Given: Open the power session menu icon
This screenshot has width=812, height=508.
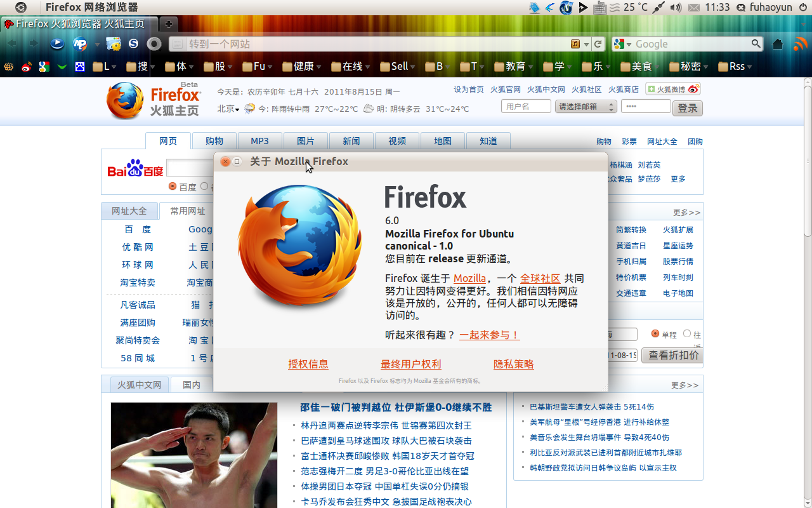Looking at the screenshot, I should point(804,8).
